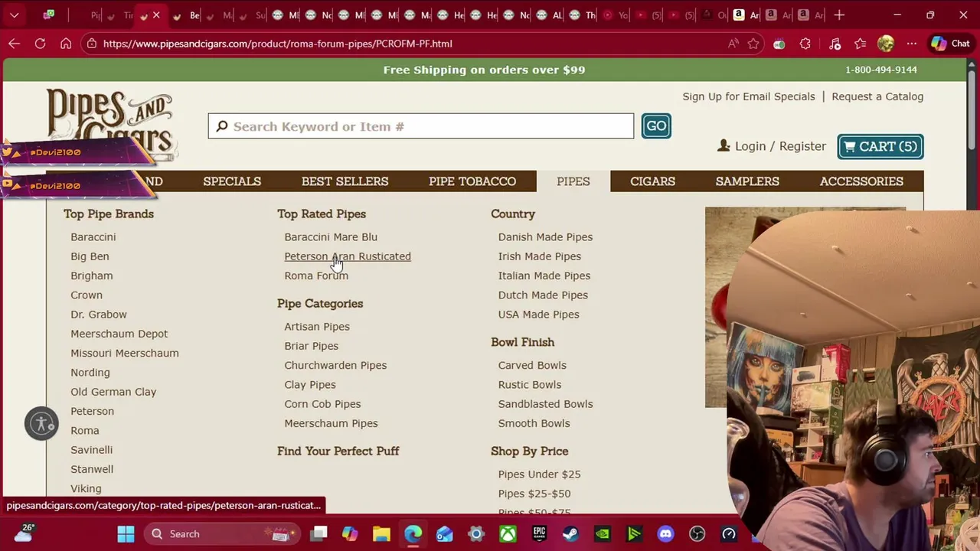Open the BEST SELLERS menu
980x551 pixels.
click(345, 181)
